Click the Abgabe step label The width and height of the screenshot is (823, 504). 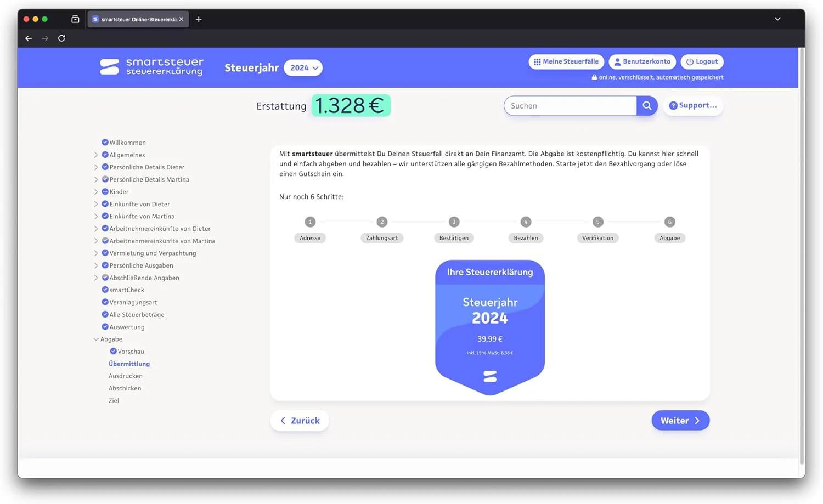[x=669, y=237]
